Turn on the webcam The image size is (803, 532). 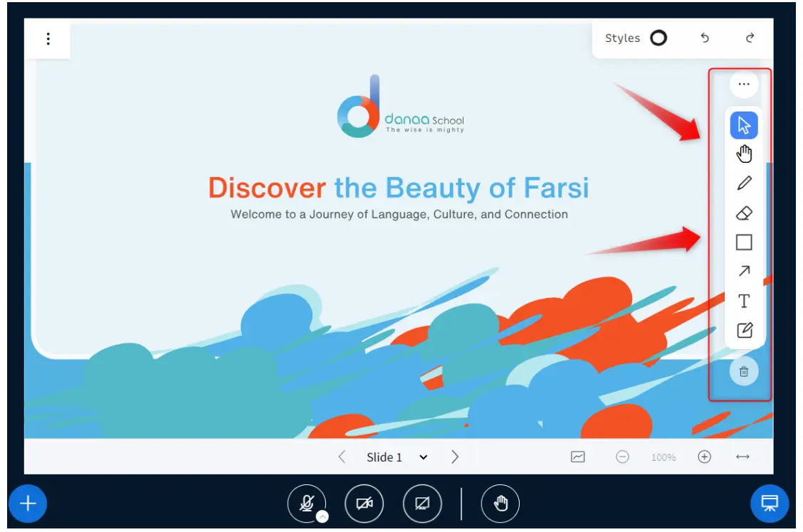(364, 504)
